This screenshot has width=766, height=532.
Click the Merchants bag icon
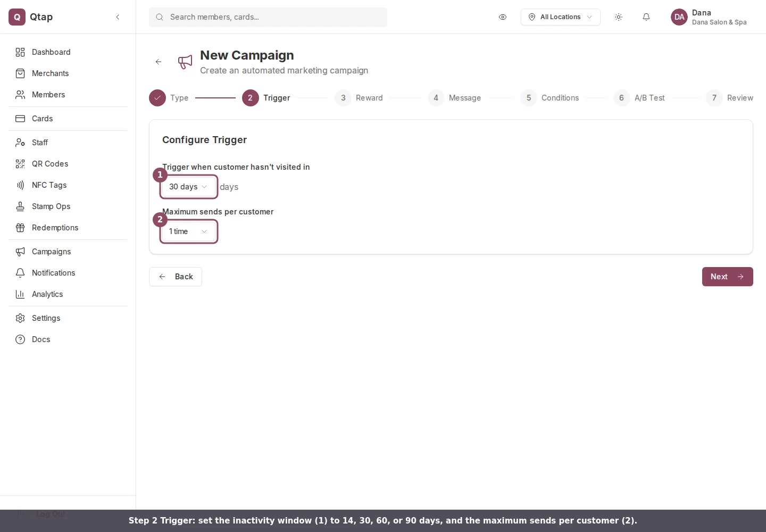tap(20, 73)
